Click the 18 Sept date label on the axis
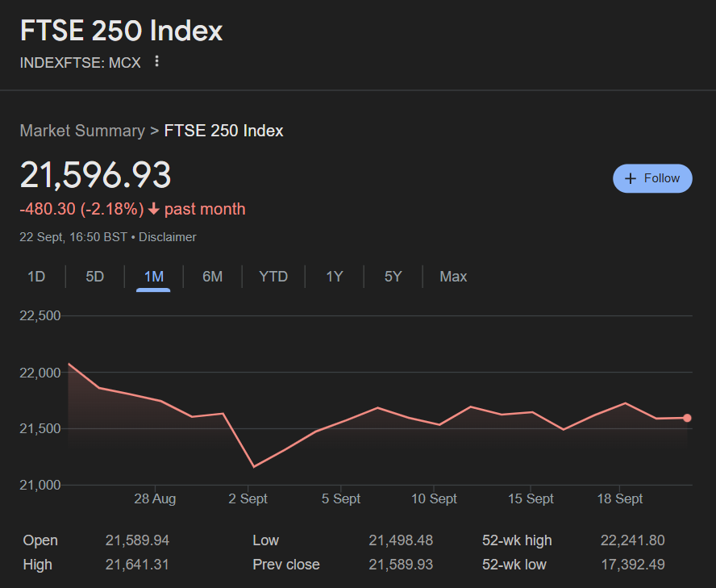Screen dimensions: 716x588 620,498
